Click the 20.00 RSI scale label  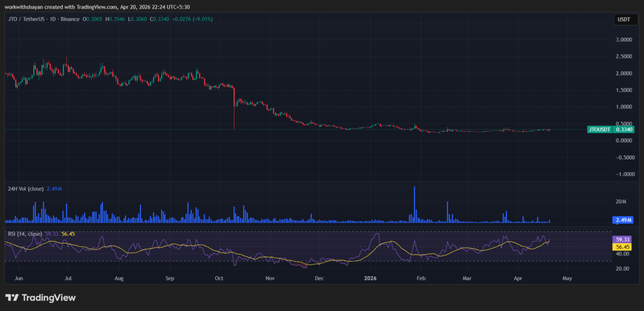pos(623,269)
